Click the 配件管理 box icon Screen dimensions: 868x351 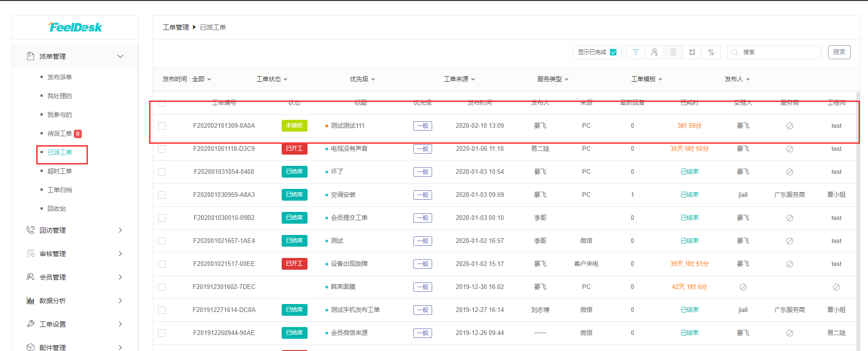click(x=31, y=347)
